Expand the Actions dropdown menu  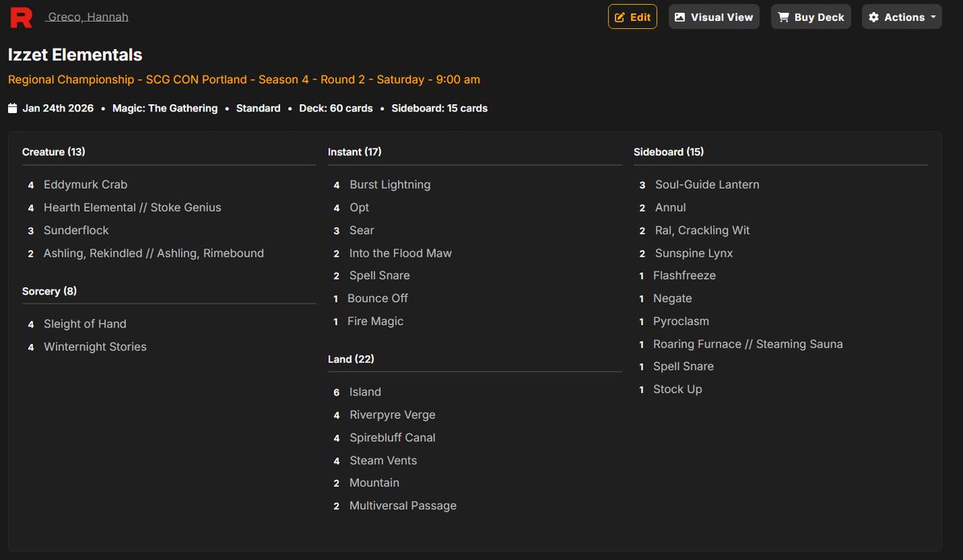click(901, 17)
